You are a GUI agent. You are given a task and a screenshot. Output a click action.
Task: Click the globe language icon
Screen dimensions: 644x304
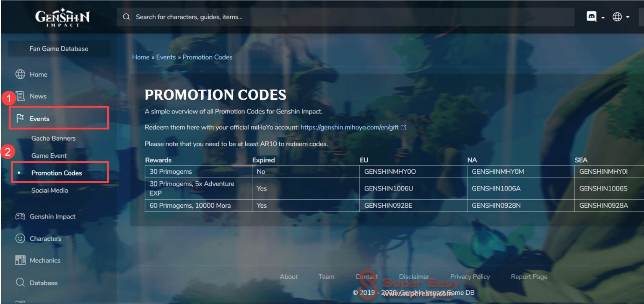click(x=617, y=17)
